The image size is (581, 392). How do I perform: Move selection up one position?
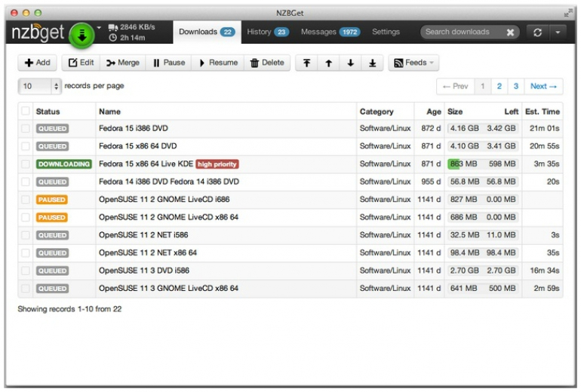(x=329, y=63)
